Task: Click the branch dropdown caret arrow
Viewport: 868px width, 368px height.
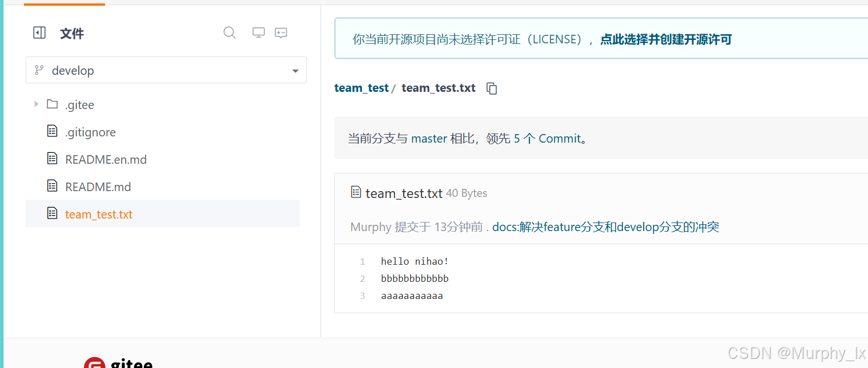Action: (x=295, y=71)
